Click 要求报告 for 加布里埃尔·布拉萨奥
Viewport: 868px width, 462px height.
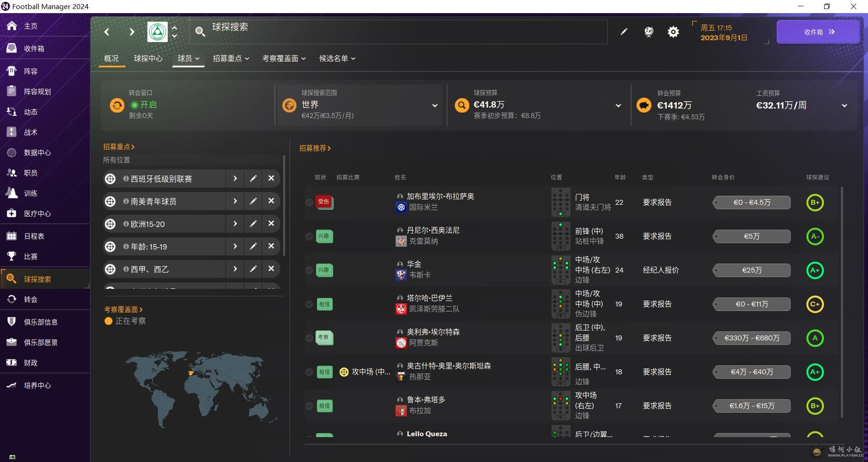click(657, 203)
